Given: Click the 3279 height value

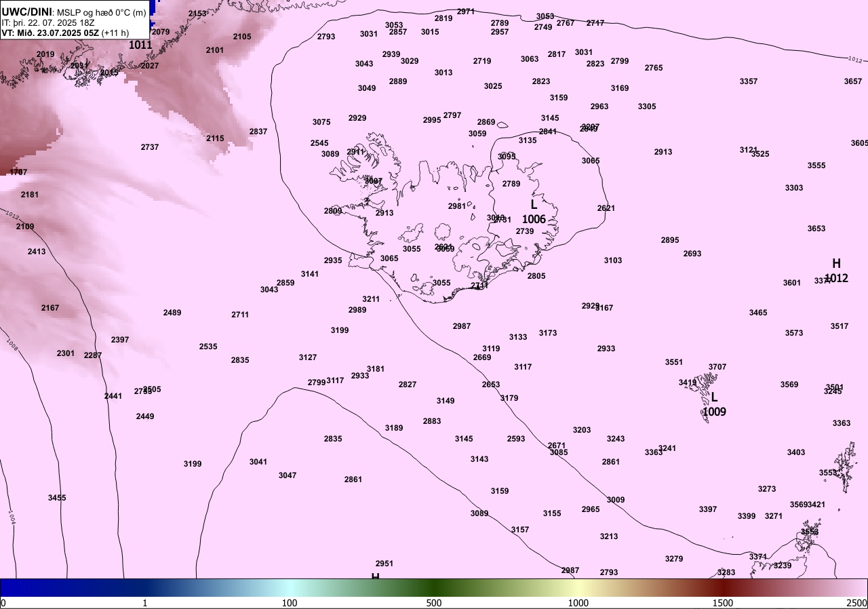Looking at the screenshot, I should coord(674,559).
